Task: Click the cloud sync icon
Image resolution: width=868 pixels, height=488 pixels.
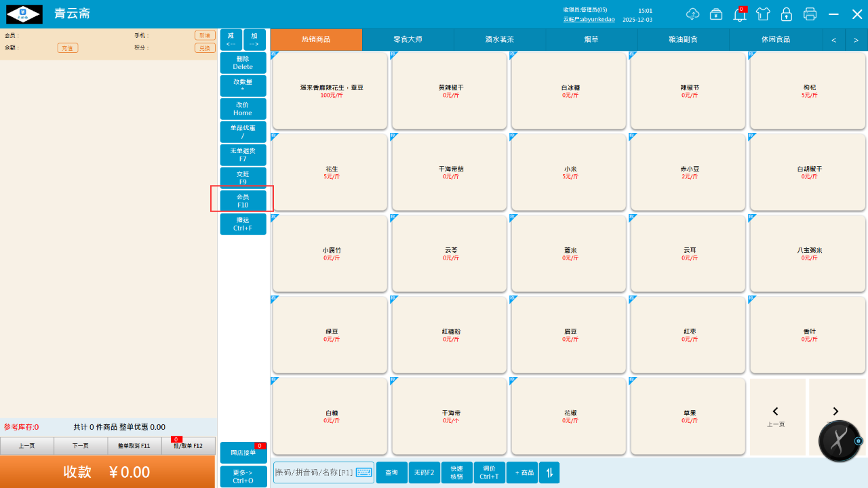Action: tap(692, 14)
